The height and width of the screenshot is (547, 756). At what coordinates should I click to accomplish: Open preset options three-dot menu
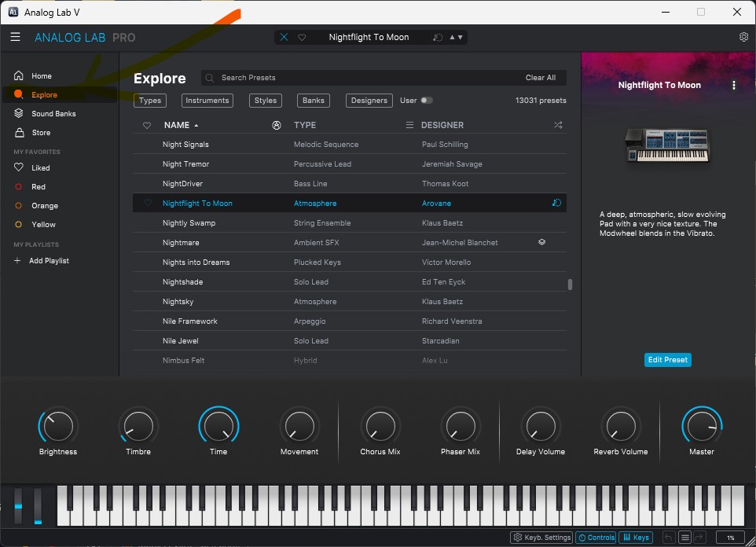tap(733, 85)
